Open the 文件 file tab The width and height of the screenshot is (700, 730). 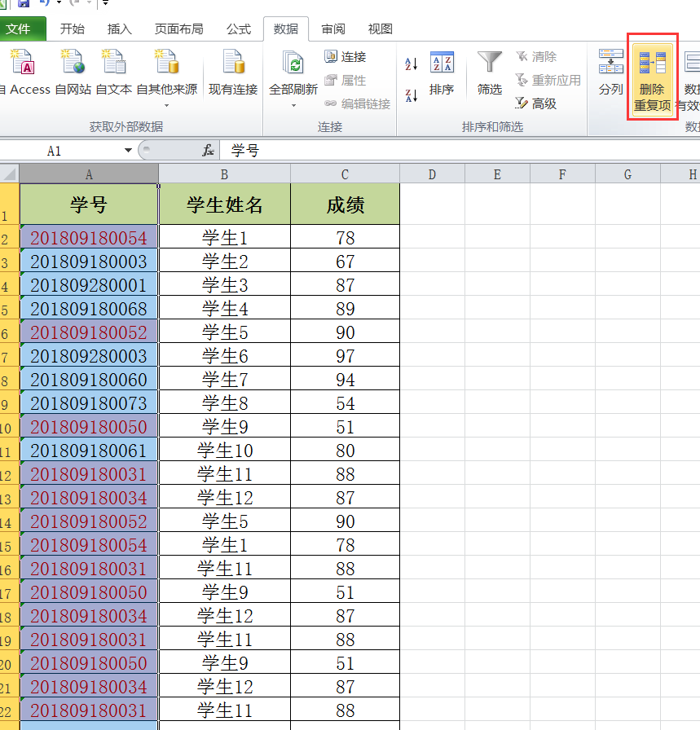tap(20, 29)
